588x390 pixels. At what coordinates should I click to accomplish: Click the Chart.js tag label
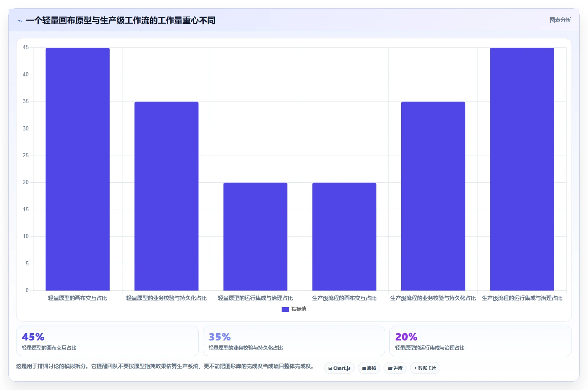(342, 368)
